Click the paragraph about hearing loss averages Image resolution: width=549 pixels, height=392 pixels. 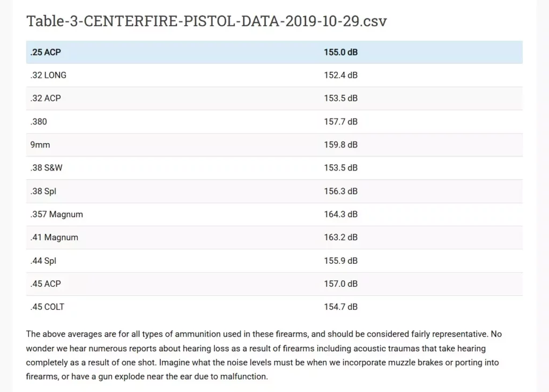(264, 355)
